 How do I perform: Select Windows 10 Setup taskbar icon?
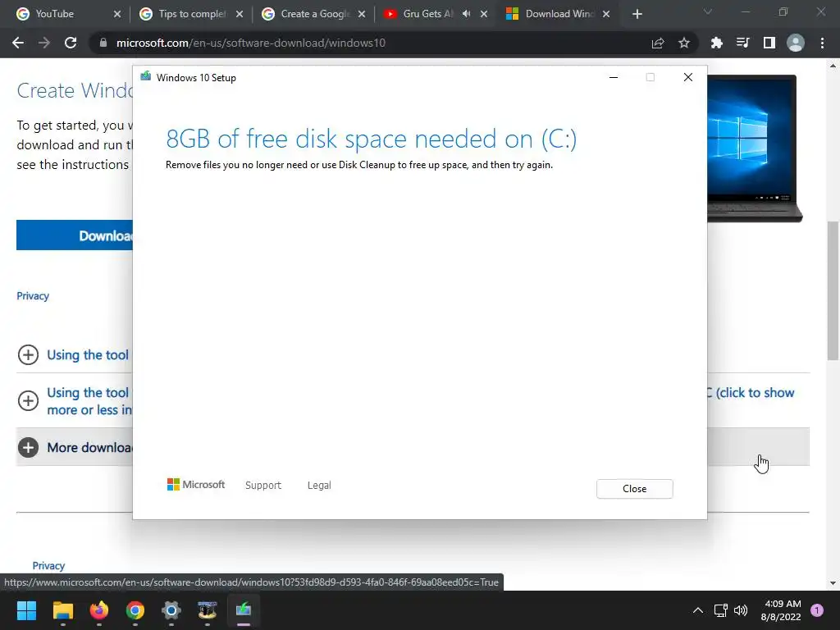243,610
